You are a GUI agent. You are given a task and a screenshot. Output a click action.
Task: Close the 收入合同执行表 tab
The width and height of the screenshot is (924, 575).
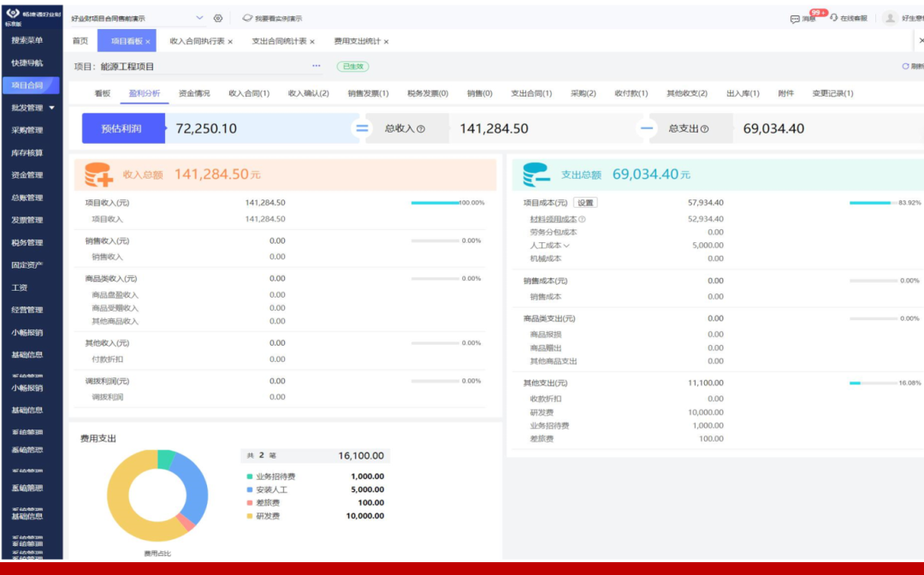point(230,42)
